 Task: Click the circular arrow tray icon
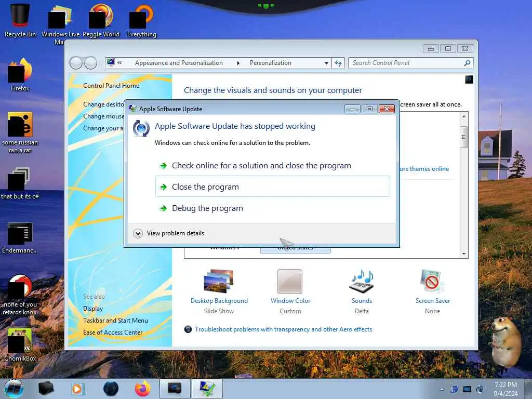[x=480, y=389]
